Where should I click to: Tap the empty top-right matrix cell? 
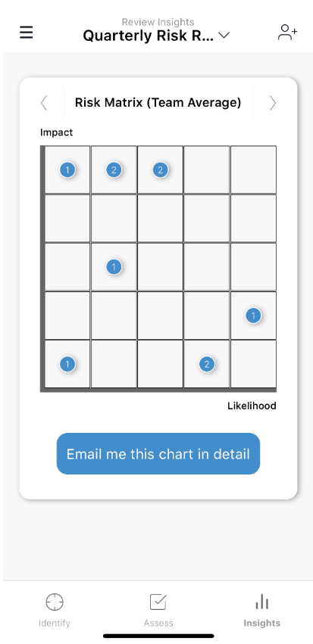[253, 170]
